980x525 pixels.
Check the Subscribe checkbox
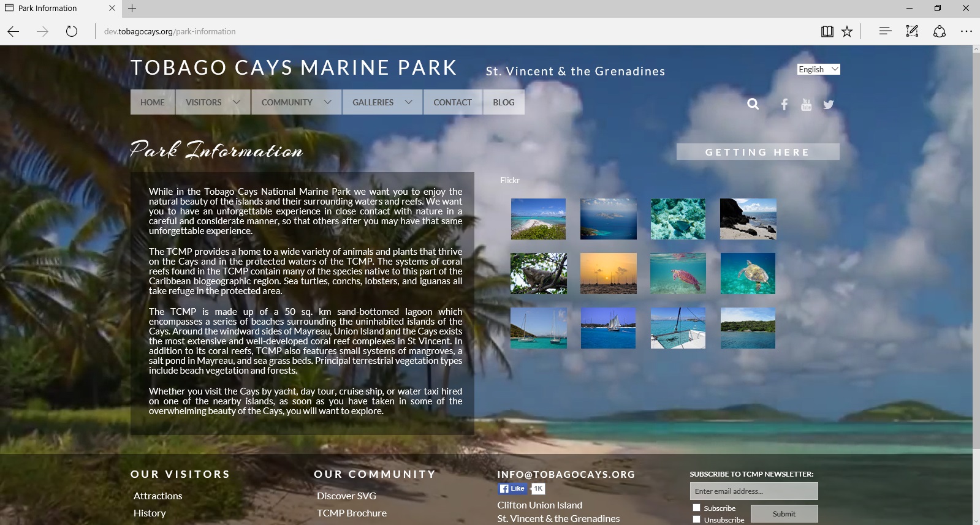(x=696, y=508)
